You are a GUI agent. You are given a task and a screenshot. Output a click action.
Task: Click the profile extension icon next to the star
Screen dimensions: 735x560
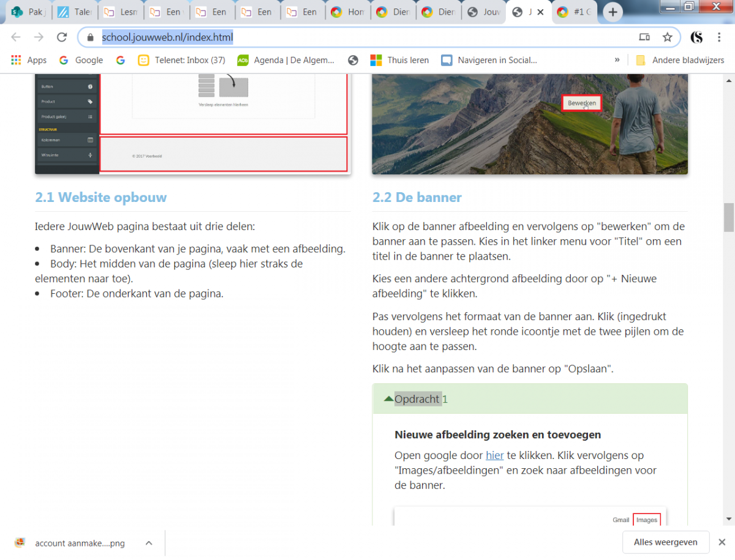696,37
